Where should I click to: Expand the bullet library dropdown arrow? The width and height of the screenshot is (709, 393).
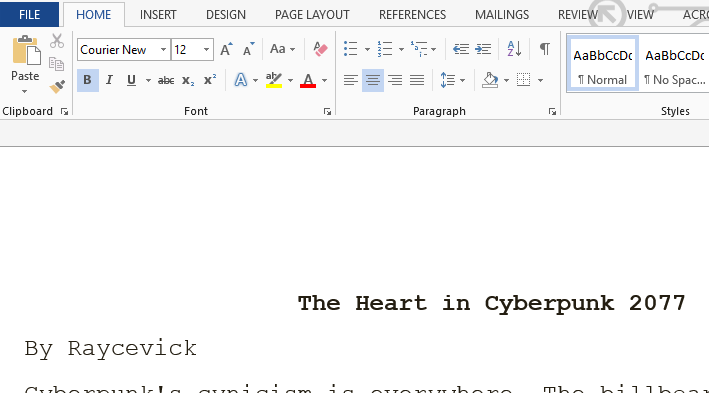pos(367,49)
